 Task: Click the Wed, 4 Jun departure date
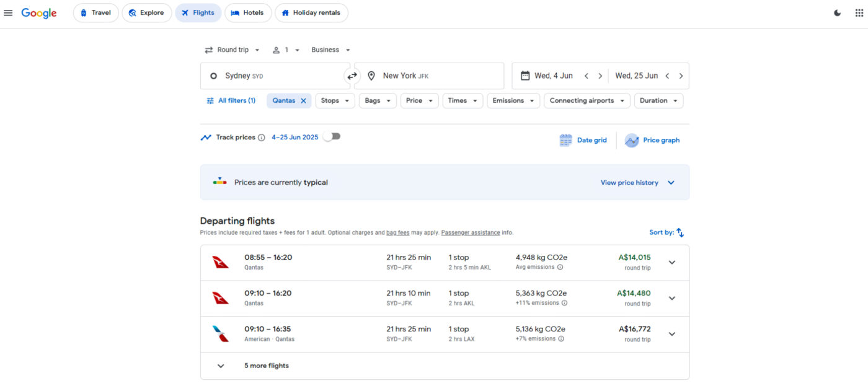click(x=554, y=76)
